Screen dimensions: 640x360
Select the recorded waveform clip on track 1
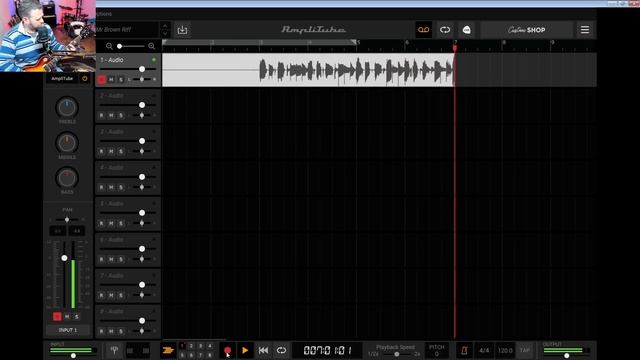[308, 70]
